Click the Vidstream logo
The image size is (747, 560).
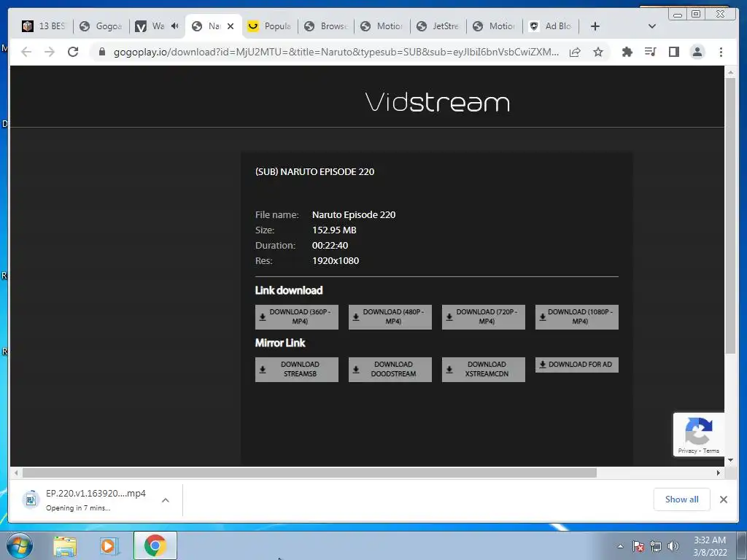coord(438,102)
